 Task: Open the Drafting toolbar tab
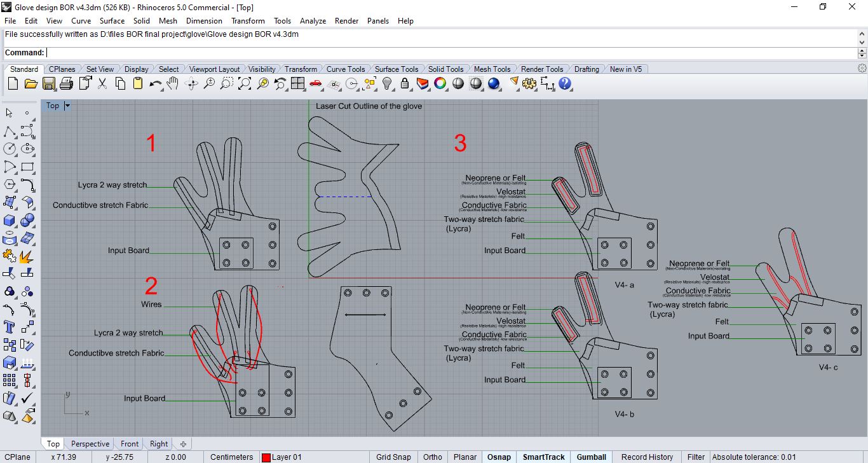(x=587, y=69)
